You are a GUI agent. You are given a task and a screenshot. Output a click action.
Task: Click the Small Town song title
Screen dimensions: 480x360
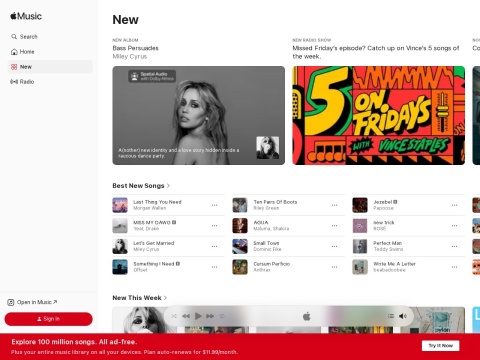[x=266, y=243]
